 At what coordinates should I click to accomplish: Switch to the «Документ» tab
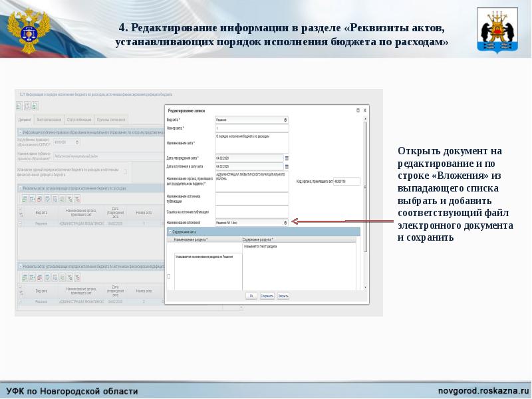tap(25, 119)
